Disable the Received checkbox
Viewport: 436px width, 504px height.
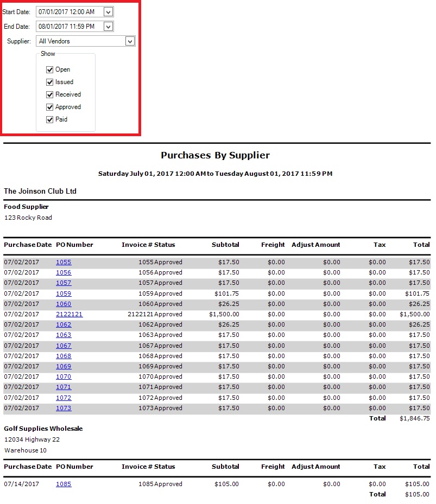click(50, 94)
